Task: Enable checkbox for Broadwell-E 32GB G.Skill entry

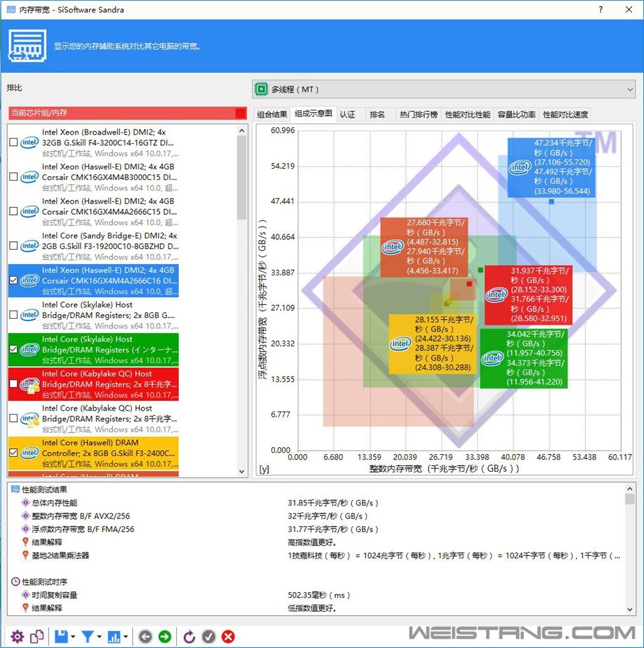Action: click(x=13, y=143)
